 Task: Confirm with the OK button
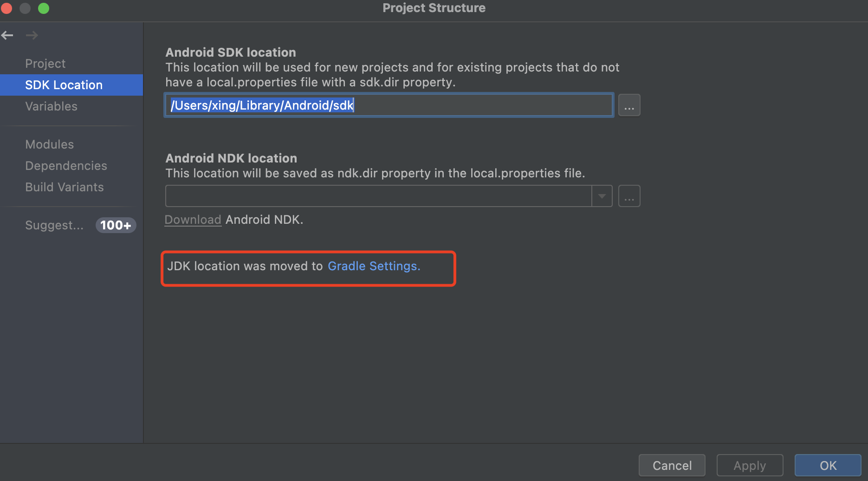(828, 465)
